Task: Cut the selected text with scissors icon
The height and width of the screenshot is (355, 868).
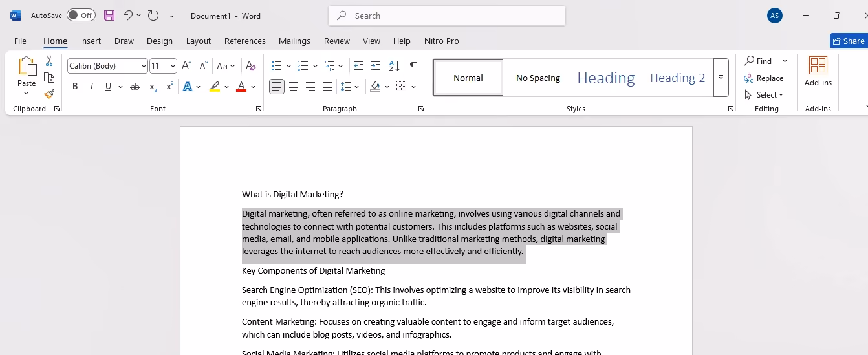Action: pyautogui.click(x=49, y=61)
